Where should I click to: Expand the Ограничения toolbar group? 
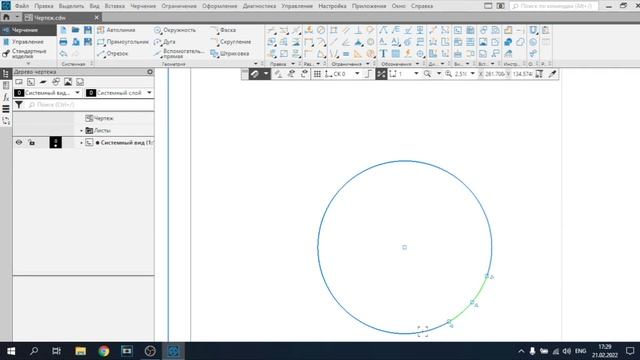pyautogui.click(x=367, y=64)
